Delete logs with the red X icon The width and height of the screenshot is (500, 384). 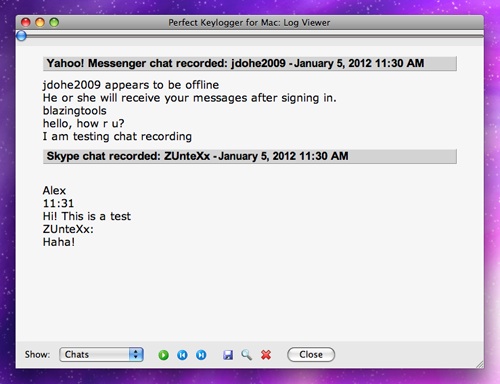point(266,355)
